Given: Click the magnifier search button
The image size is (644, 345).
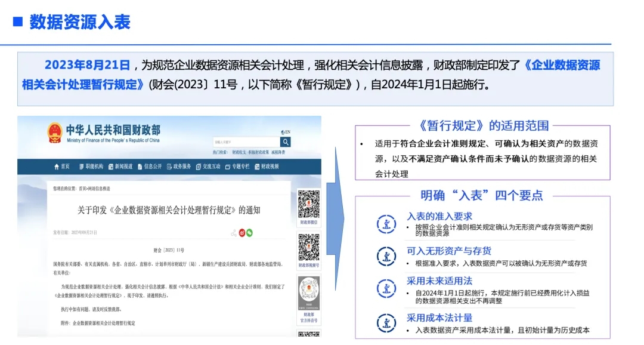Looking at the screenshot, I should tap(286, 142).
